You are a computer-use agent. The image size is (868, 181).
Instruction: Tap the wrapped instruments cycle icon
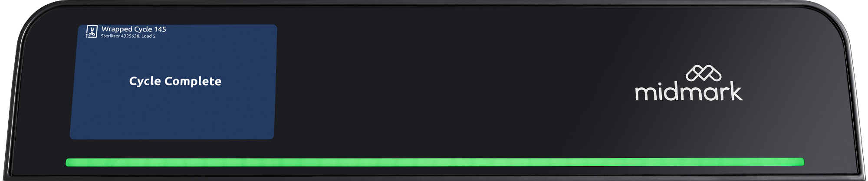[91, 31]
